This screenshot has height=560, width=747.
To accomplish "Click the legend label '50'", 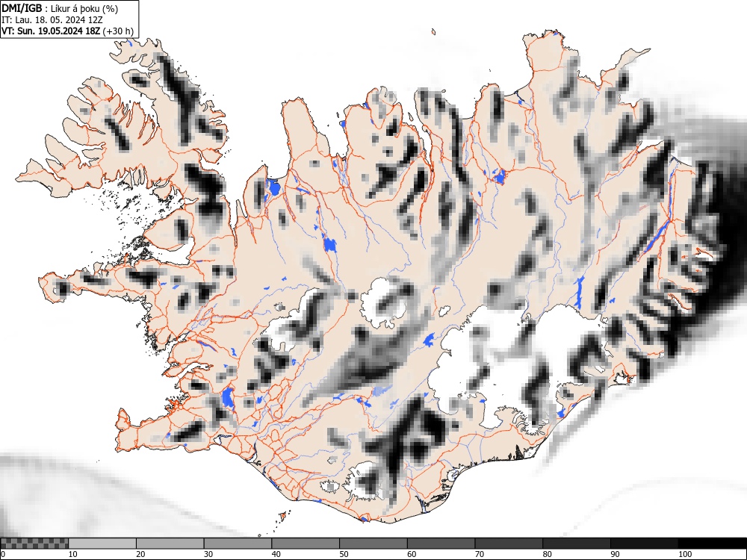I will coord(344,554).
